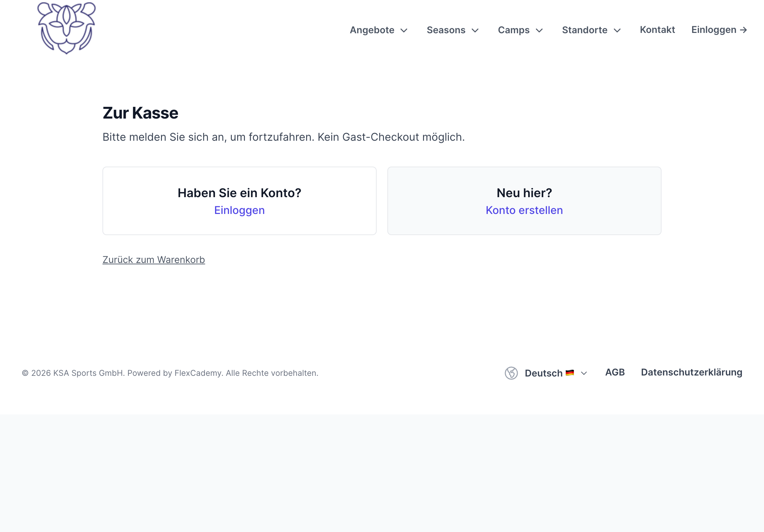
Task: Click the German flag icon
Action: click(570, 373)
